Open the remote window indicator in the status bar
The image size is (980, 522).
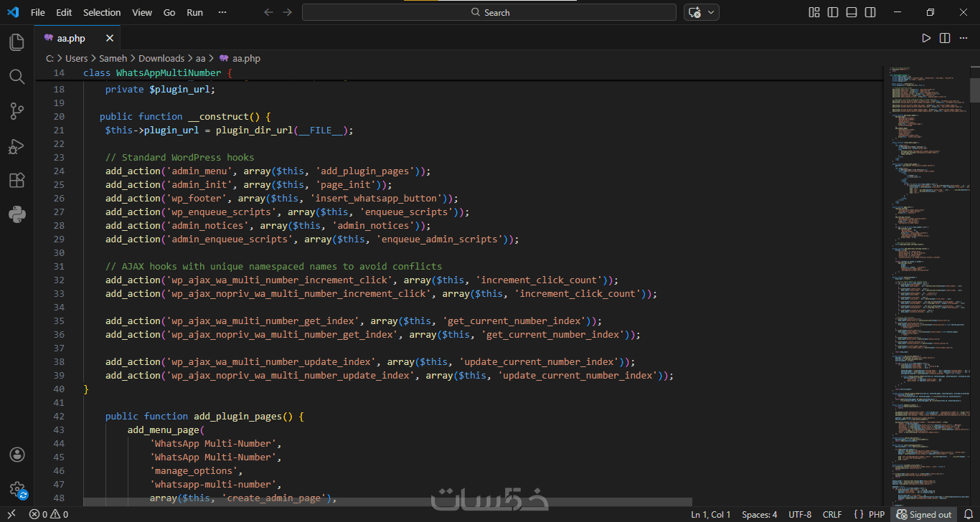11,514
